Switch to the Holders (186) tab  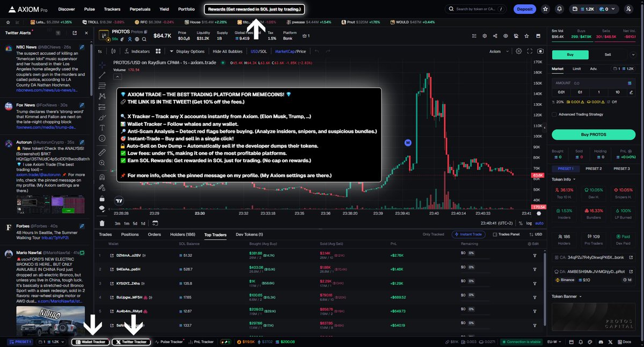pyautogui.click(x=183, y=235)
